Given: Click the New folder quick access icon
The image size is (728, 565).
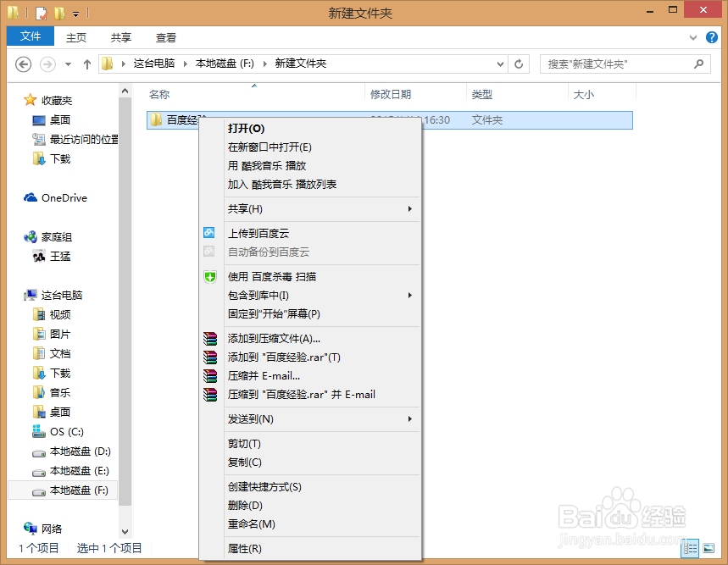Looking at the screenshot, I should (x=59, y=13).
